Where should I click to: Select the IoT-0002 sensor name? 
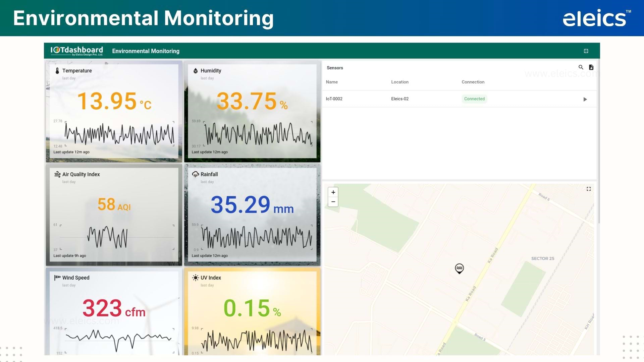(x=334, y=99)
